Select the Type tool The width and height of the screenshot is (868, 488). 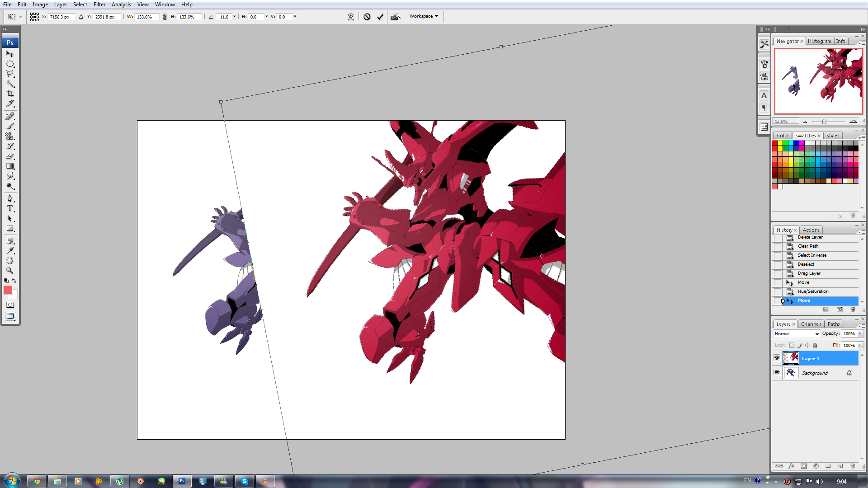pyautogui.click(x=9, y=208)
